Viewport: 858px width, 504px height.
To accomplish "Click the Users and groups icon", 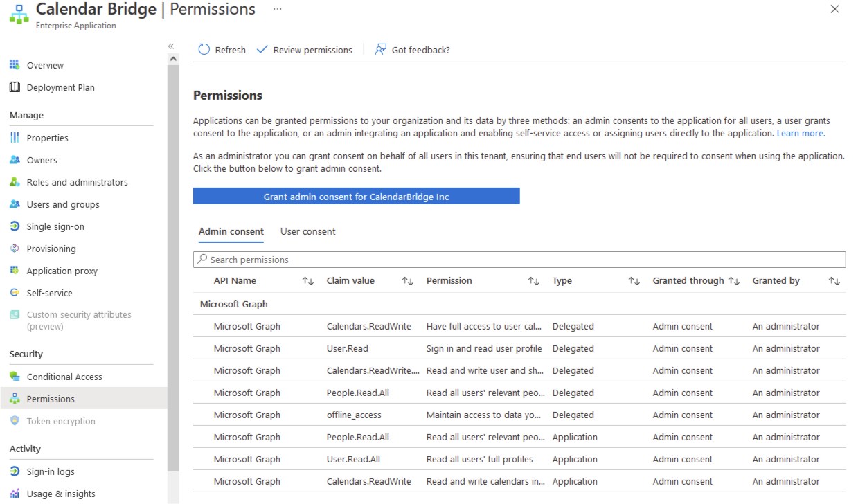I will 15,204.
